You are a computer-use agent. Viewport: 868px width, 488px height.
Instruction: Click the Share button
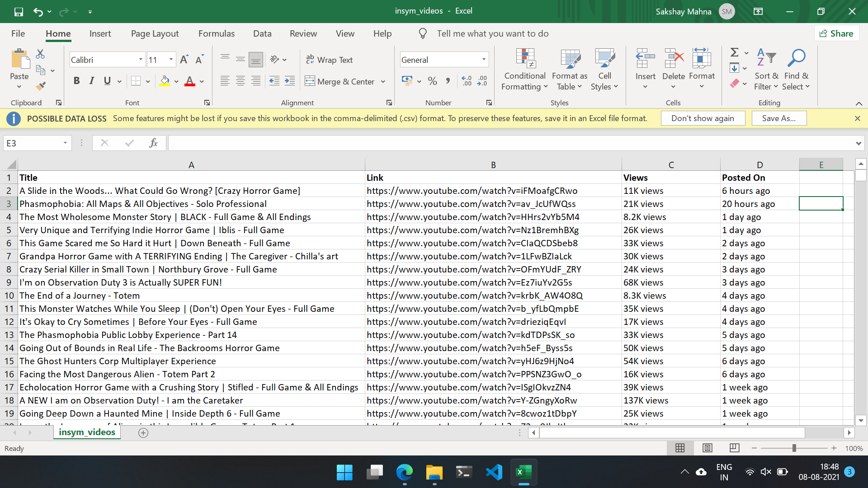837,33
